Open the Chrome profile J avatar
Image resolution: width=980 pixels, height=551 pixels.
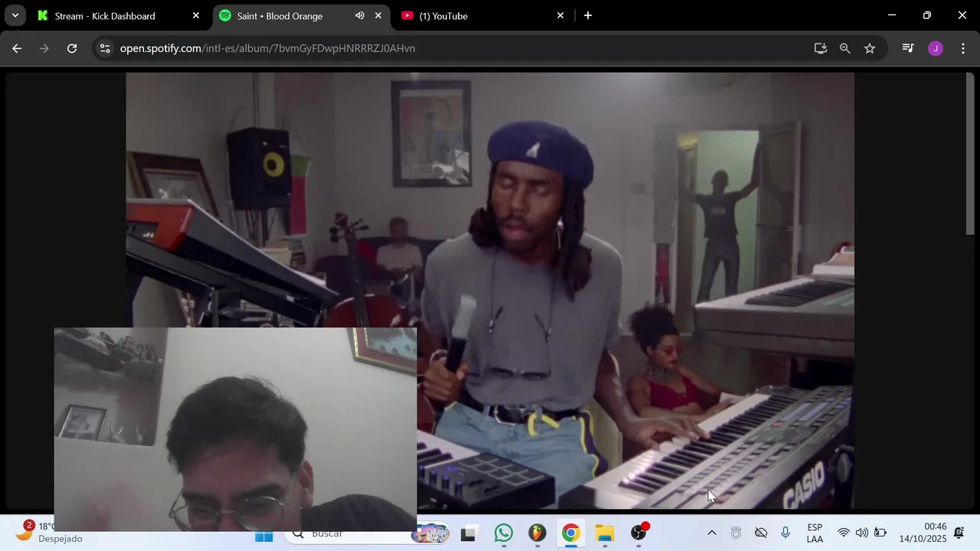click(936, 48)
